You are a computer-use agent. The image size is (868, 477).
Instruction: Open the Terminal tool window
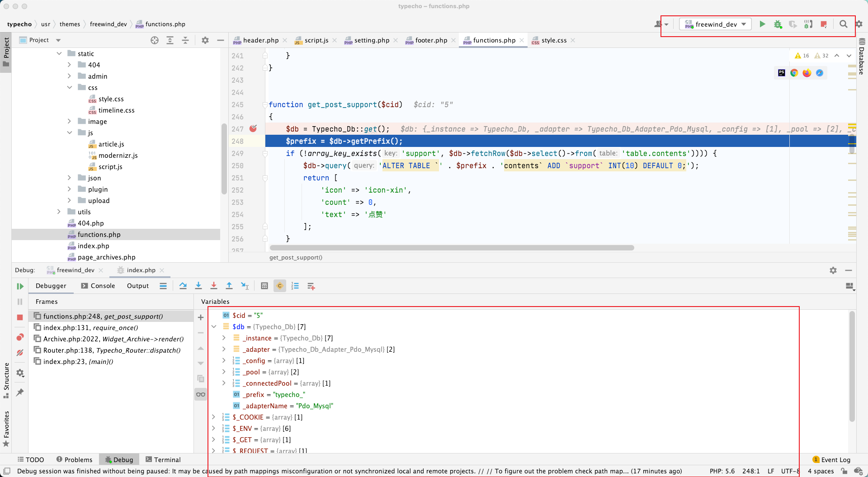(x=163, y=459)
